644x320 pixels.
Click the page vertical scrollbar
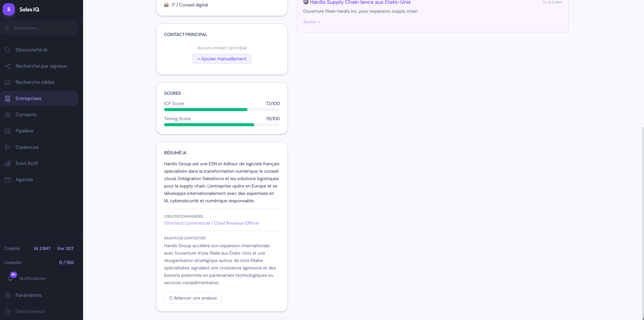[x=642, y=223]
